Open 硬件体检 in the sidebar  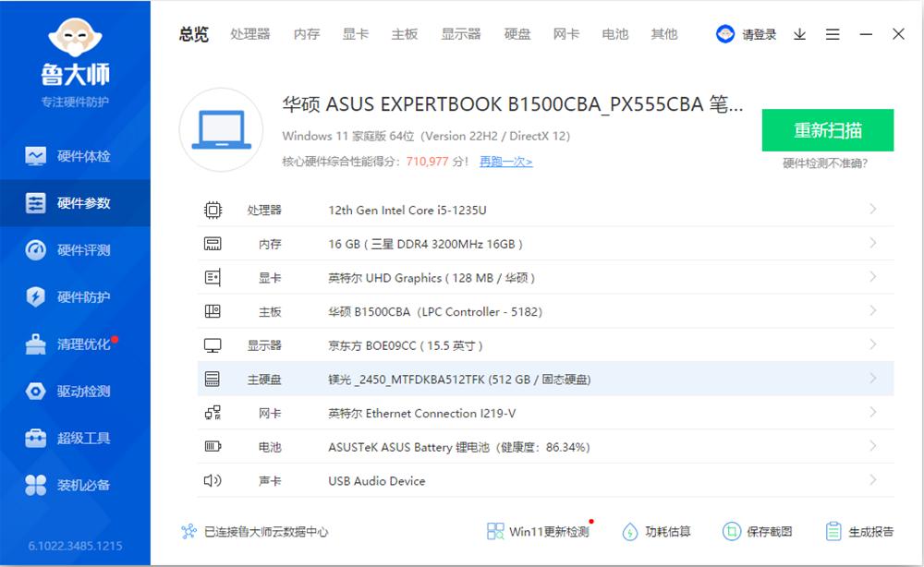pos(76,156)
